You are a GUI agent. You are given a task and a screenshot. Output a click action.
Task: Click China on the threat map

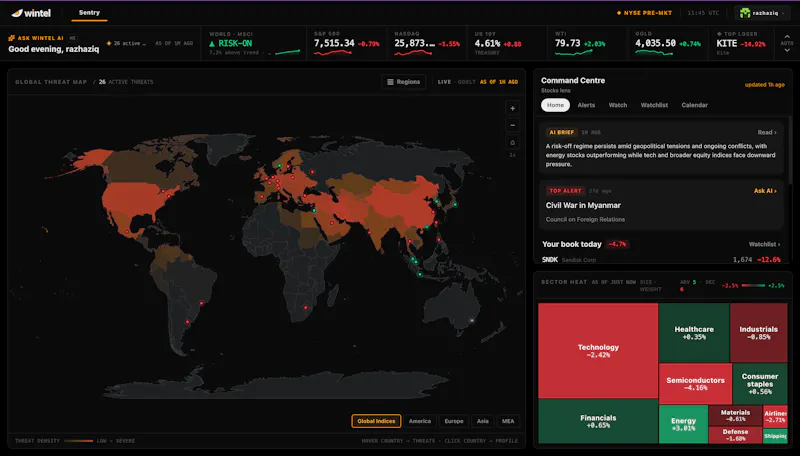[x=403, y=201]
